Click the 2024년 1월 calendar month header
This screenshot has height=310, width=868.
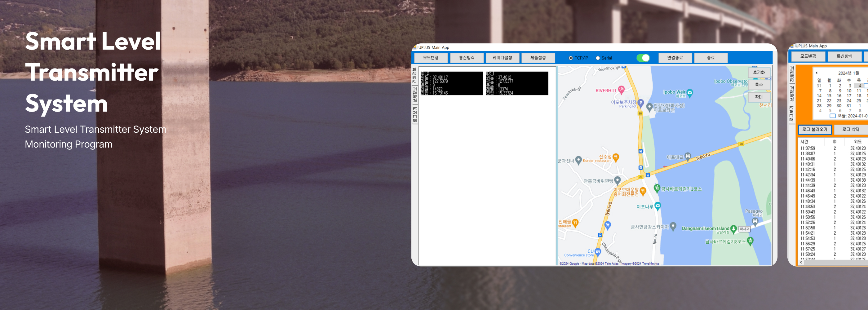click(x=848, y=73)
